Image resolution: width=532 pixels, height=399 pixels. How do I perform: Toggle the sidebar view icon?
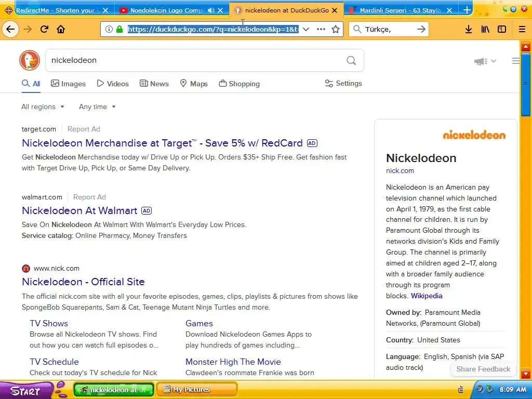tap(502, 29)
